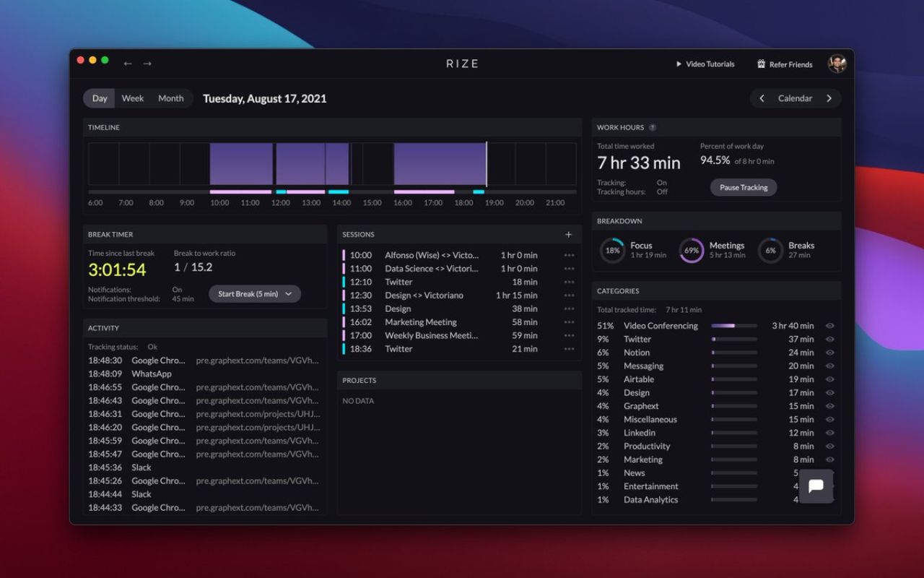Screen dimensions: 924x578
Task: Switch to the Day view tab
Action: tap(100, 98)
